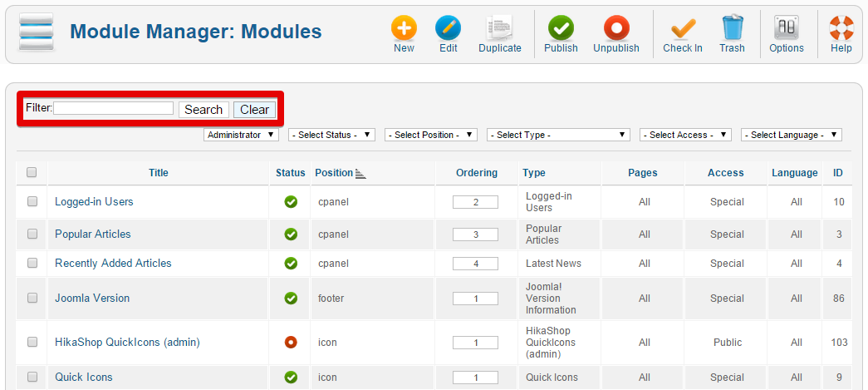
Task: Click the Clear filter button
Action: (255, 110)
